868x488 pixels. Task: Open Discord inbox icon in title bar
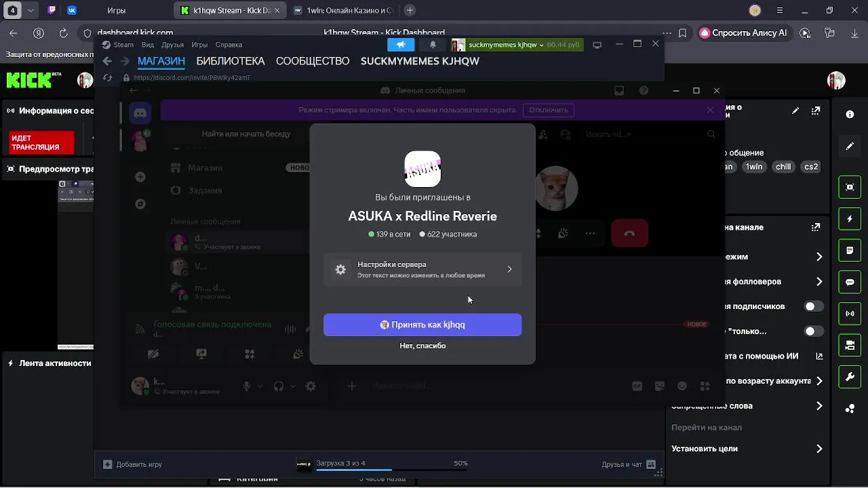(619, 91)
